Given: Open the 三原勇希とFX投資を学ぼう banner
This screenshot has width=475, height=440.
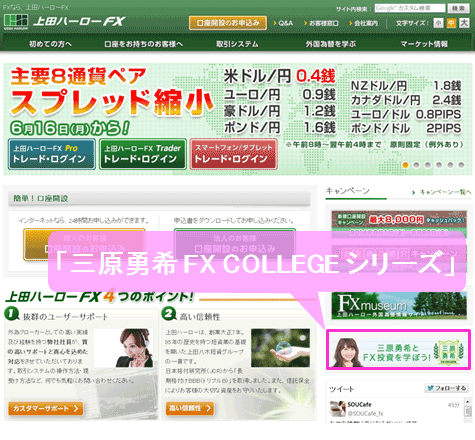Looking at the screenshot, I should click(399, 350).
